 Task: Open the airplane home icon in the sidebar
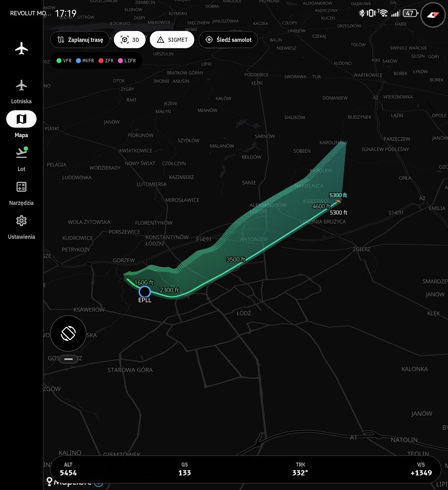(x=21, y=48)
